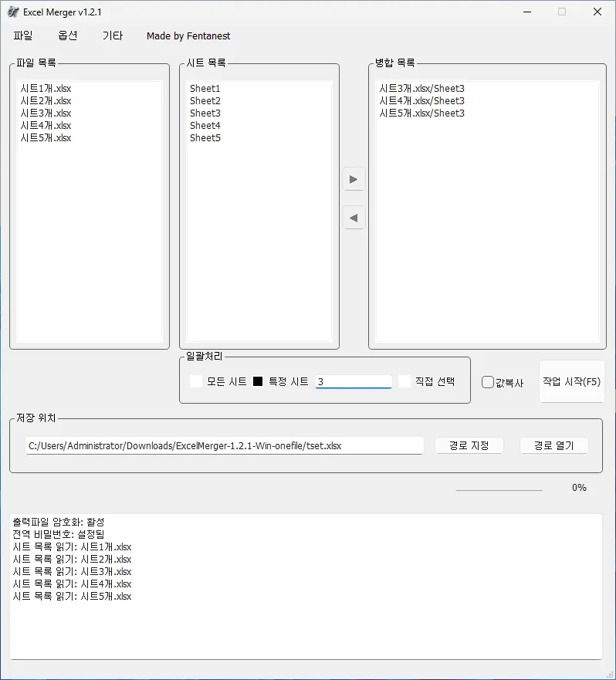Image resolution: width=616 pixels, height=680 pixels.
Task: Click log line 시트 목록 읽기: 시트1개.xlsx
Action: (x=72, y=547)
